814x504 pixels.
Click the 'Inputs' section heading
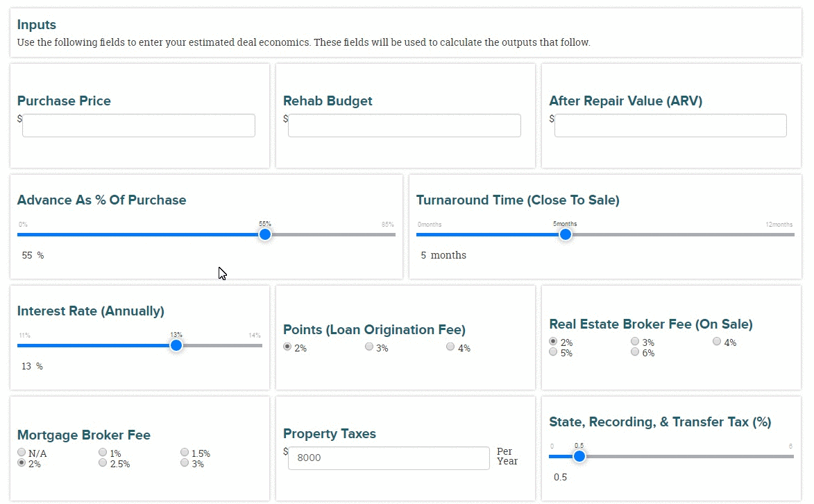[x=36, y=24]
